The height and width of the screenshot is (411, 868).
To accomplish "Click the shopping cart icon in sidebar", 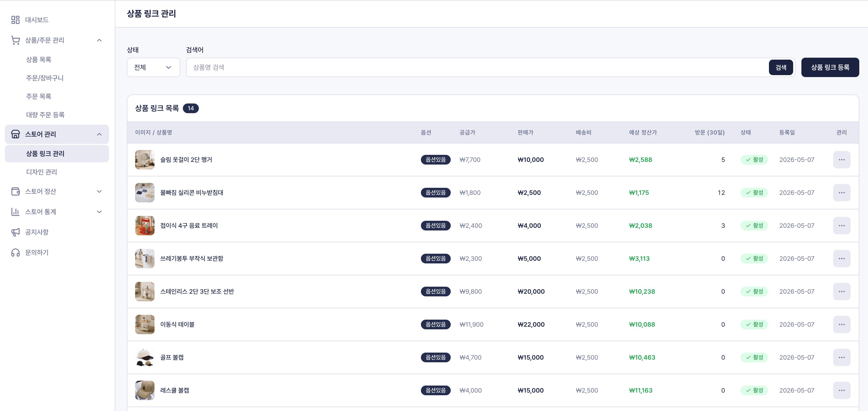I will [15, 40].
